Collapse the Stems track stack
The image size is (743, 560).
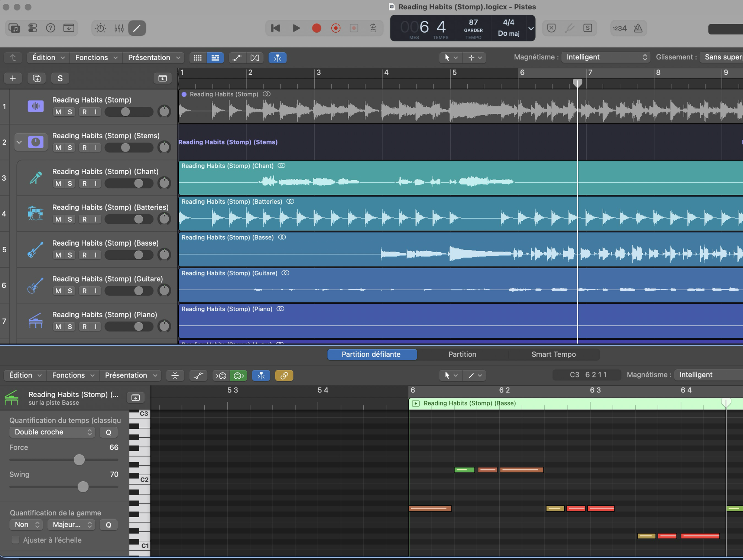pyautogui.click(x=19, y=142)
